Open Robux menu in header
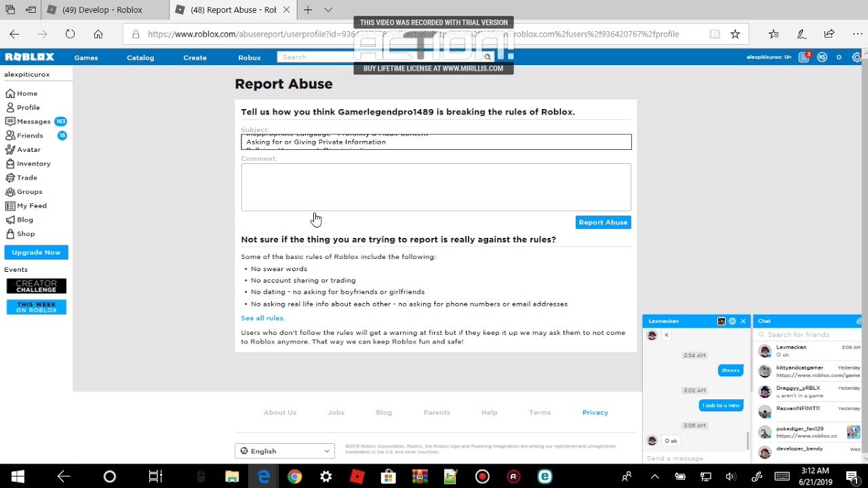This screenshot has height=488, width=868. [x=249, y=57]
